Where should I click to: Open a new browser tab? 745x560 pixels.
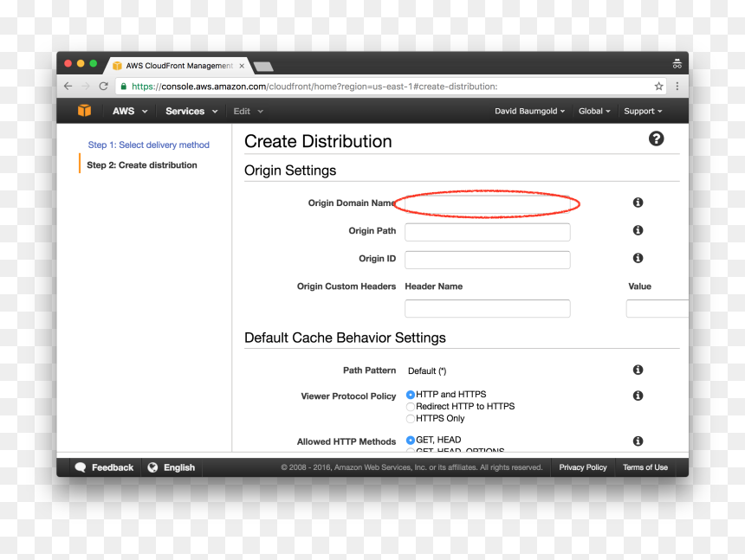[263, 66]
